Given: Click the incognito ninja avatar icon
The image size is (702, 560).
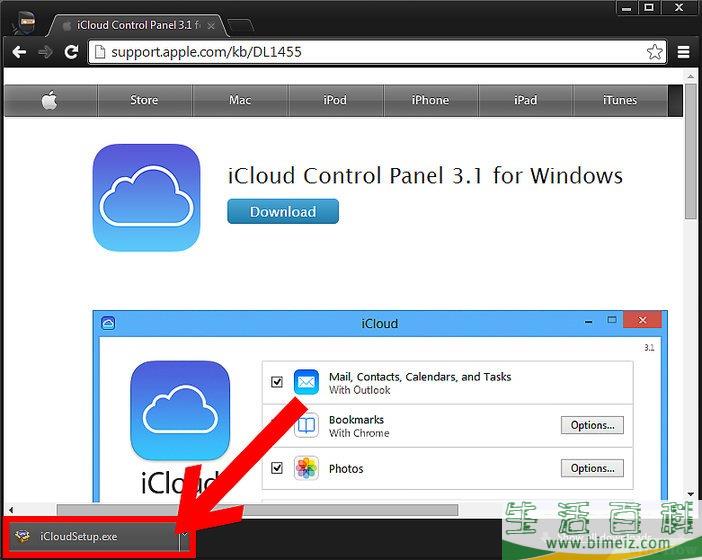Looking at the screenshot, I should coord(24,22).
